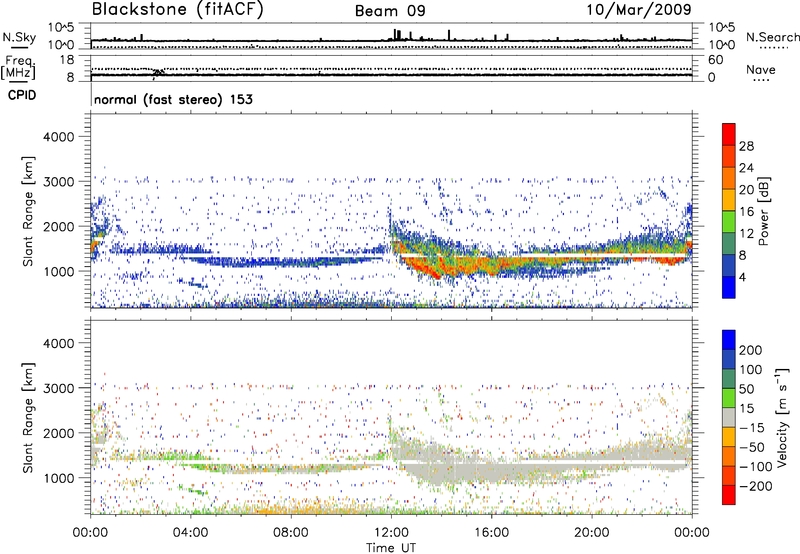
Task: Click the '3000' tick on velocity panel
Action: click(58, 388)
